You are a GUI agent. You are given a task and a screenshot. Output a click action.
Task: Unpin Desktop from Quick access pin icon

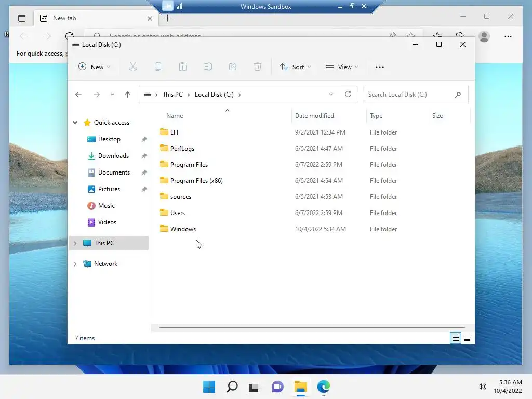pos(144,139)
